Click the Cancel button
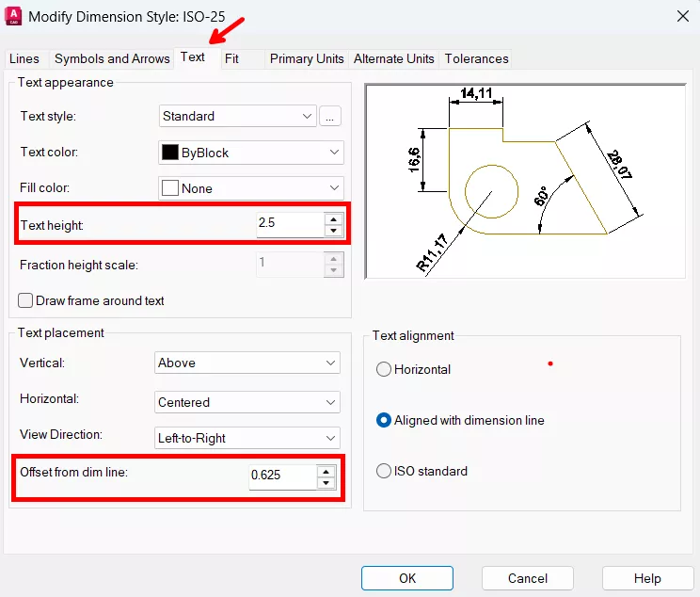Screen dimensions: 700x597 (x=527, y=578)
